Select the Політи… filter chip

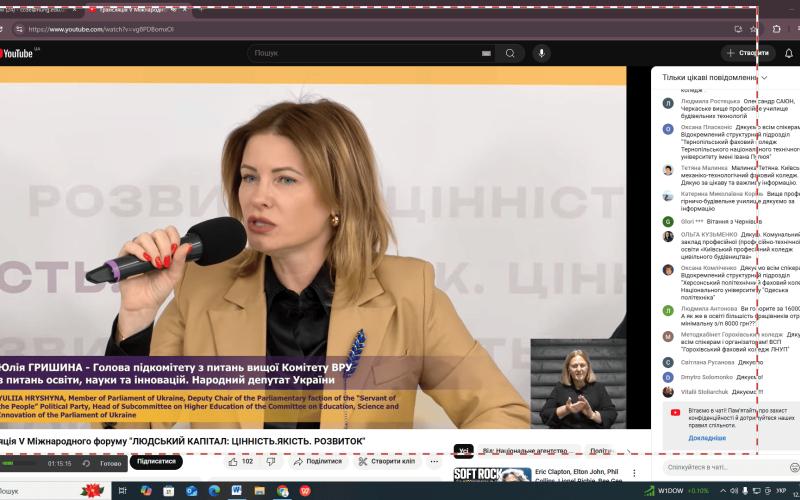tap(602, 451)
